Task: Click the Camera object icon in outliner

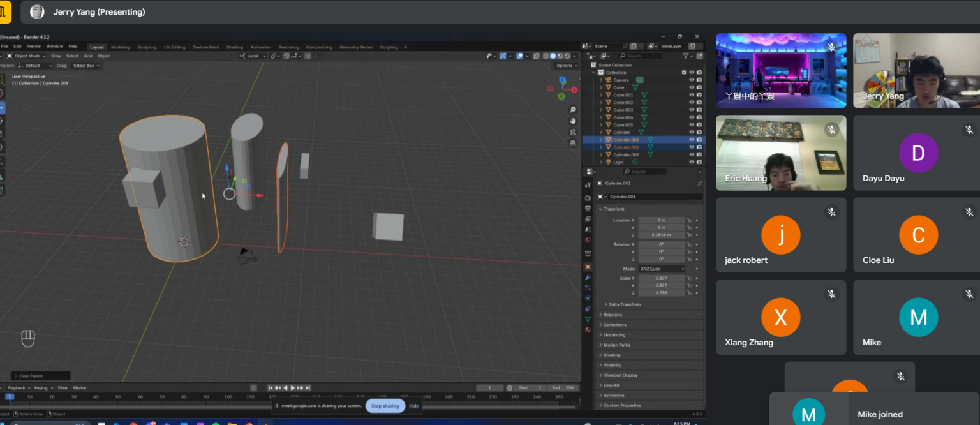Action: [608, 80]
